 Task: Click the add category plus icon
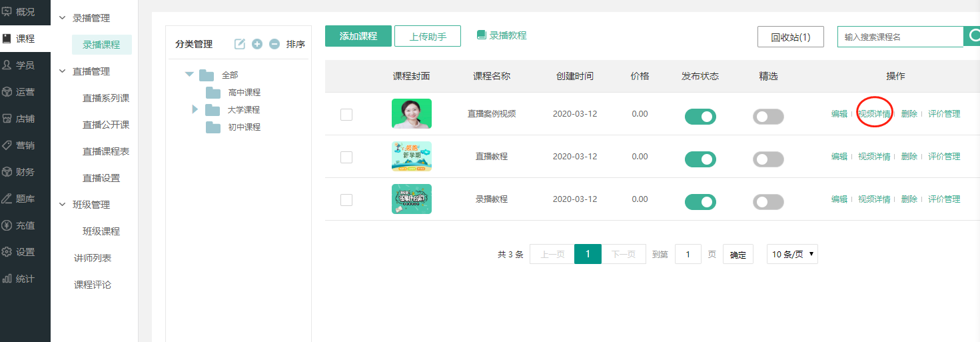[x=257, y=44]
